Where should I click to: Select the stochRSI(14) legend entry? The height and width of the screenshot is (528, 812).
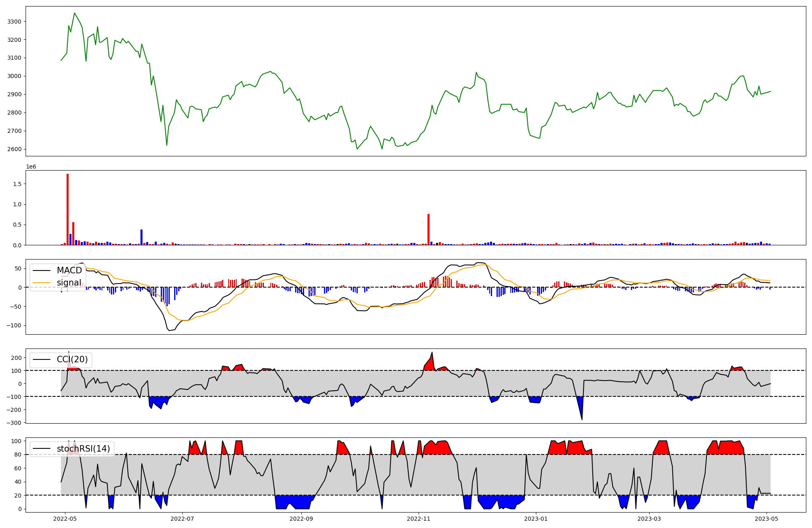tap(83, 449)
